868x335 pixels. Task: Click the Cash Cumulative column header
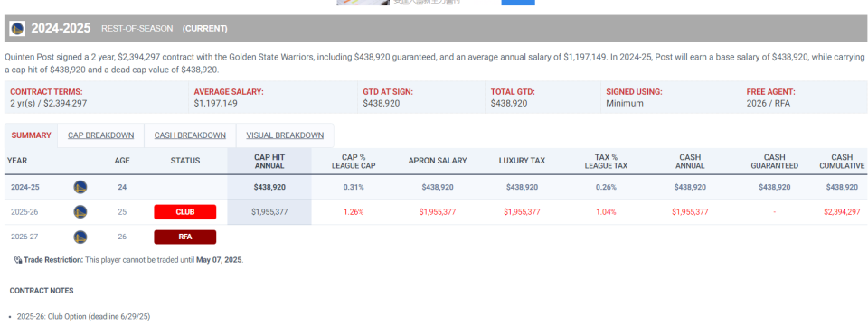pos(842,161)
